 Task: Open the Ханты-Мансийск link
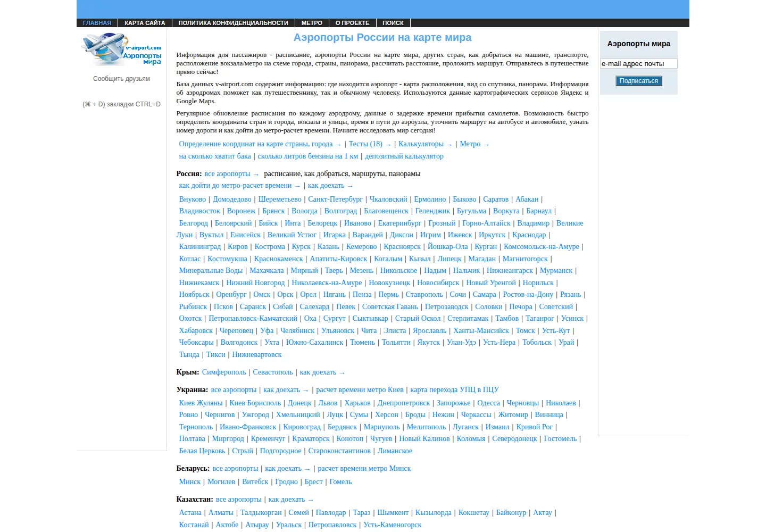coord(481,331)
